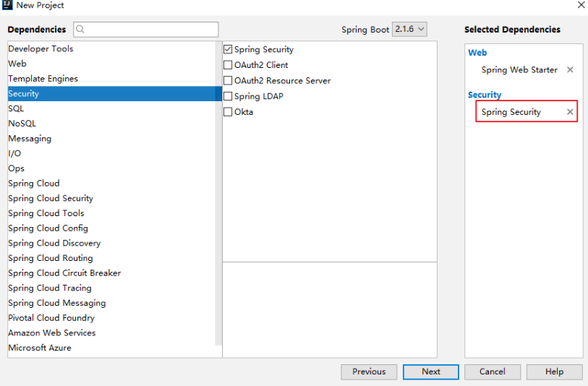This screenshot has width=588, height=386.
Task: Click the dependencies search input field
Action: click(x=146, y=29)
